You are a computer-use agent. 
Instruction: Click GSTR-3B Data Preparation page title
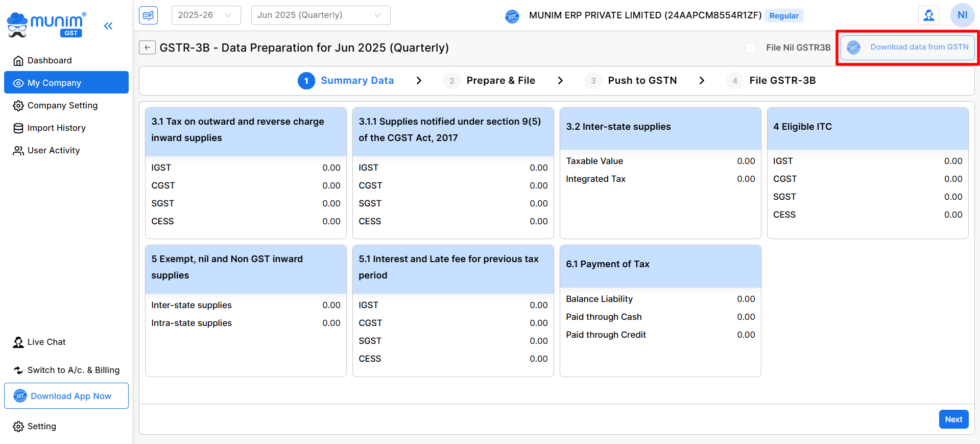[x=304, y=48]
